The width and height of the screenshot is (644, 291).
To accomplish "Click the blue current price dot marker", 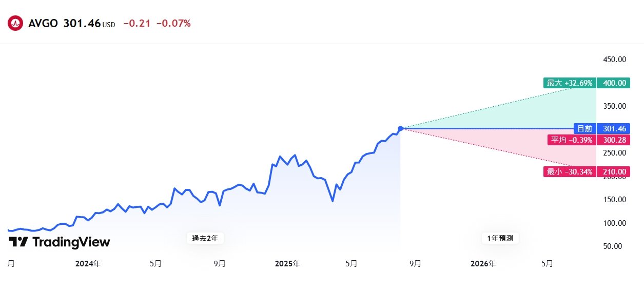I will tap(401, 128).
